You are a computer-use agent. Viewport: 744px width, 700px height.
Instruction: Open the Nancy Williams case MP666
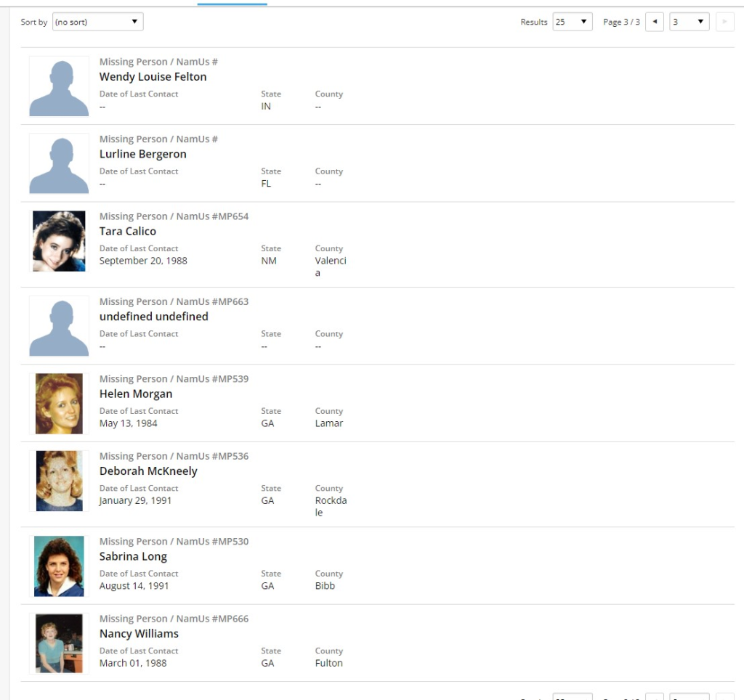point(139,634)
